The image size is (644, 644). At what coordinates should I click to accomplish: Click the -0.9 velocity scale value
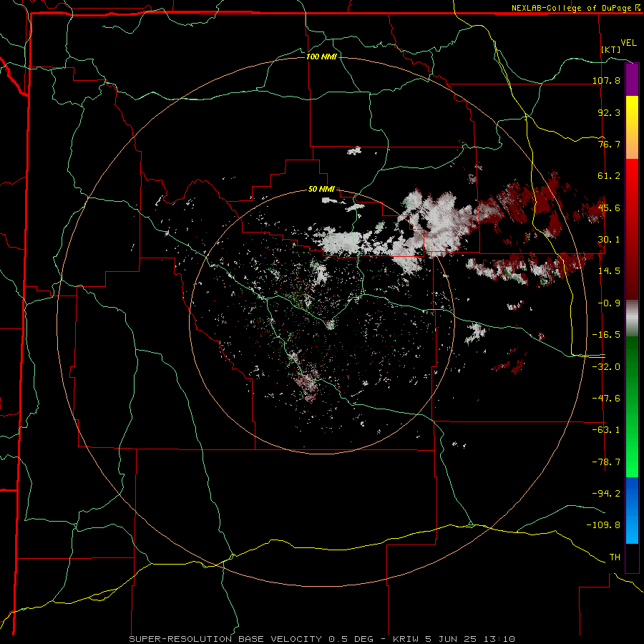(x=609, y=303)
